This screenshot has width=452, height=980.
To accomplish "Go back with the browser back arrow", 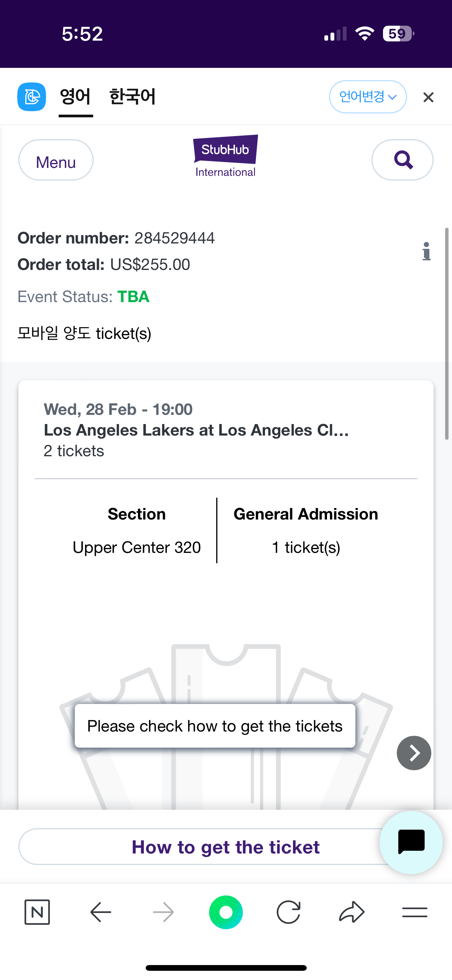I will [100, 912].
